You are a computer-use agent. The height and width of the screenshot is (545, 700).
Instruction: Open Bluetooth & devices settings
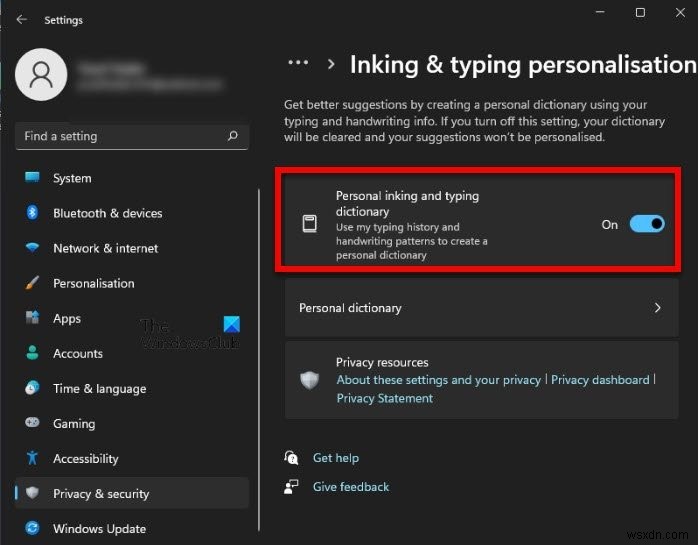click(x=131, y=213)
